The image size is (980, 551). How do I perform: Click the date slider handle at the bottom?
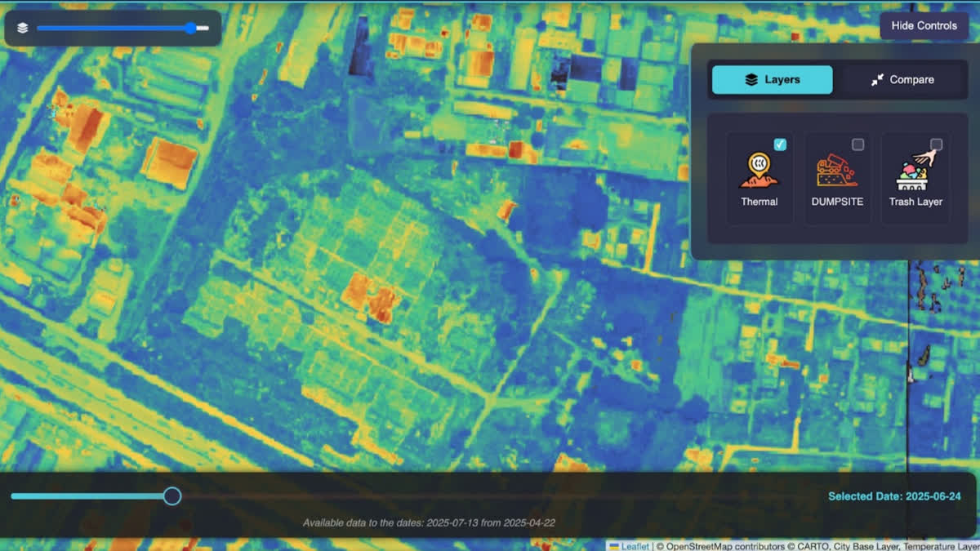pyautogui.click(x=172, y=495)
